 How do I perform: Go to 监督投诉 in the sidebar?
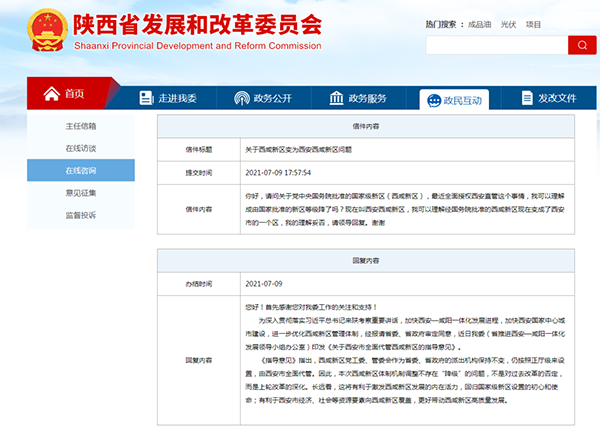coord(81,214)
